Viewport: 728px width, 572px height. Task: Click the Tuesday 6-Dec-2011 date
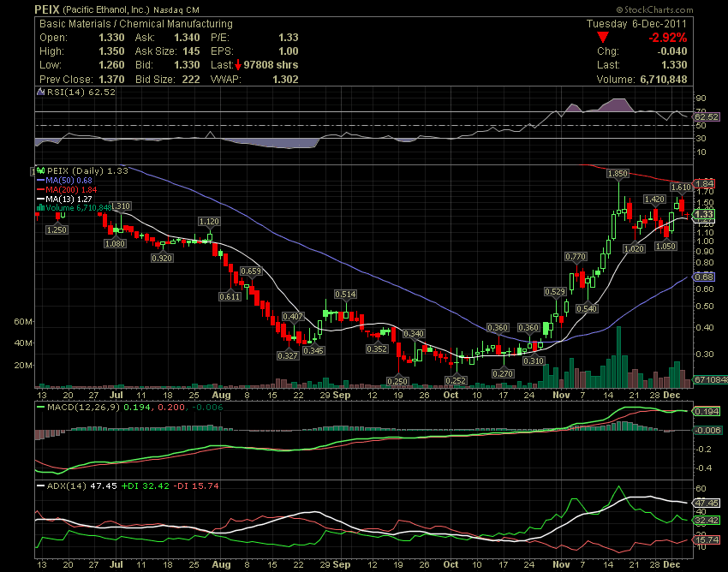coord(636,24)
